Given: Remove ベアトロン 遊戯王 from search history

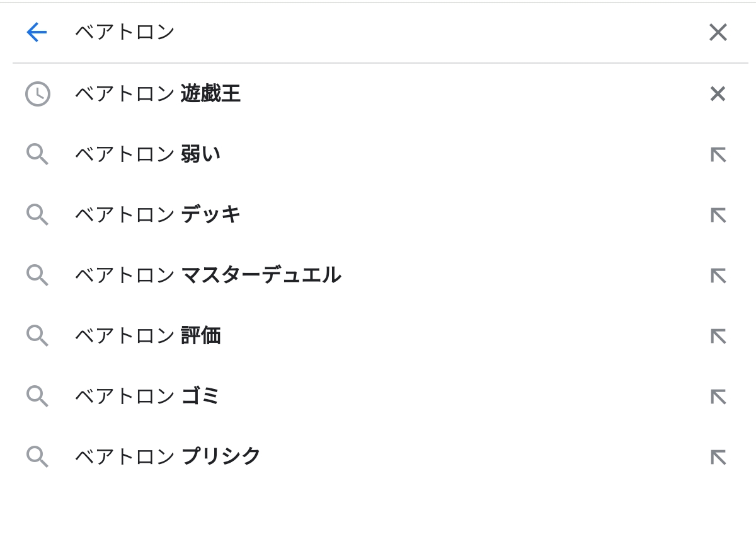Looking at the screenshot, I should pyautogui.click(x=718, y=94).
